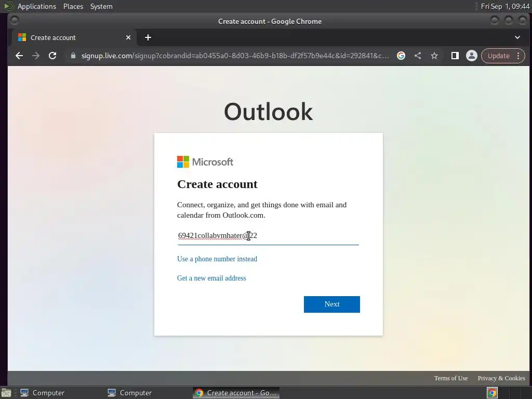Click the window menu button on title bar

tap(15, 21)
